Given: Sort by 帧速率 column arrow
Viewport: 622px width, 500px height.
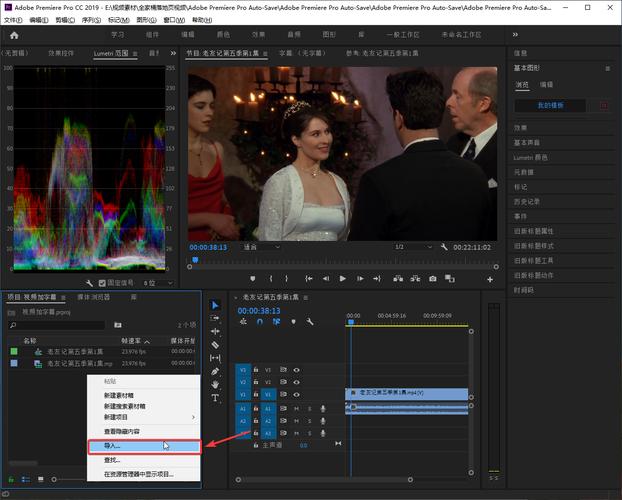Looking at the screenshot, I should click(147, 341).
